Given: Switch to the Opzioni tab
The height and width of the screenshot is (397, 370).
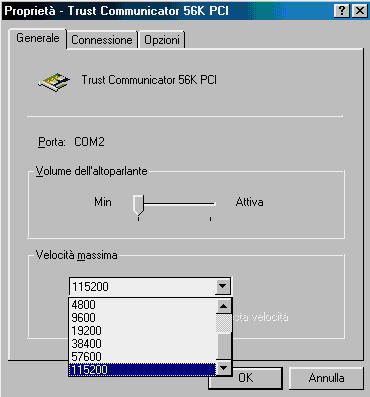Looking at the screenshot, I should 162,40.
